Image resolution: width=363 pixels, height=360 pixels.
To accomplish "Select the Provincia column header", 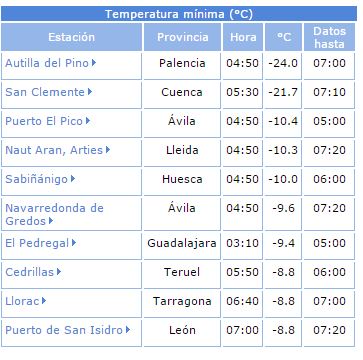I will coord(182,37).
